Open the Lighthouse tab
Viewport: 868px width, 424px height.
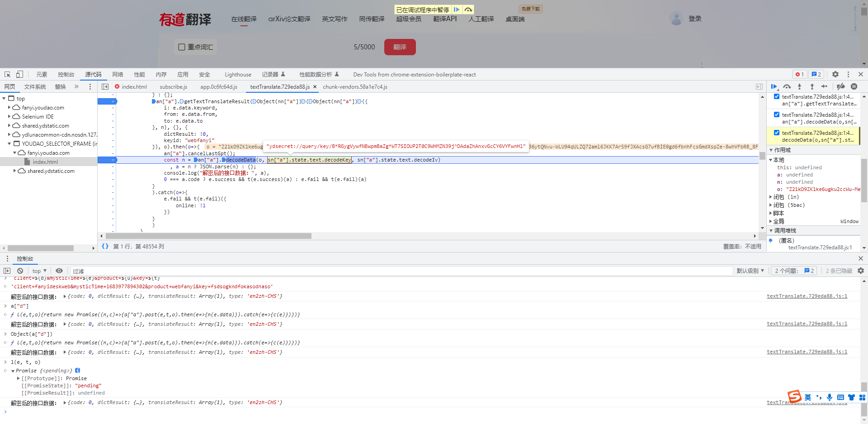pos(238,74)
